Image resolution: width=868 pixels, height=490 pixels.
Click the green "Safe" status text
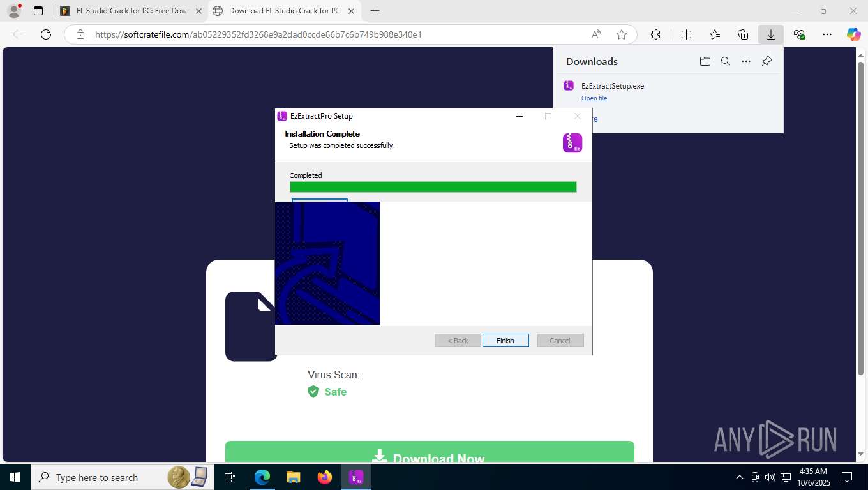click(x=335, y=392)
